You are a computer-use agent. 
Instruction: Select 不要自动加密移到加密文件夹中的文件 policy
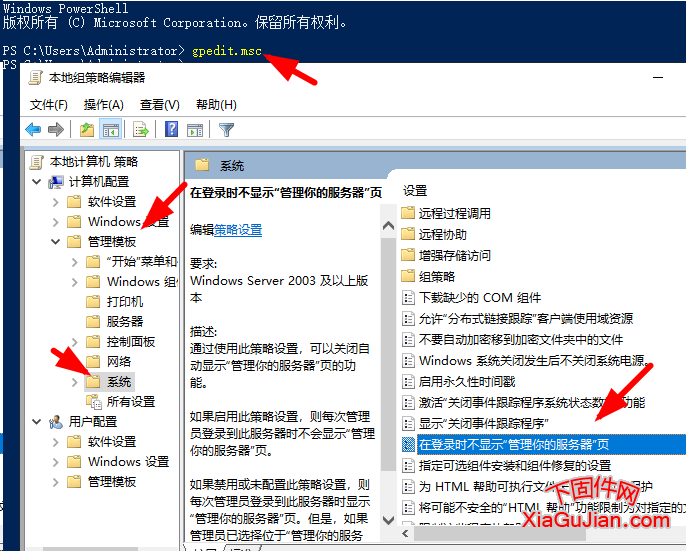tap(521, 340)
